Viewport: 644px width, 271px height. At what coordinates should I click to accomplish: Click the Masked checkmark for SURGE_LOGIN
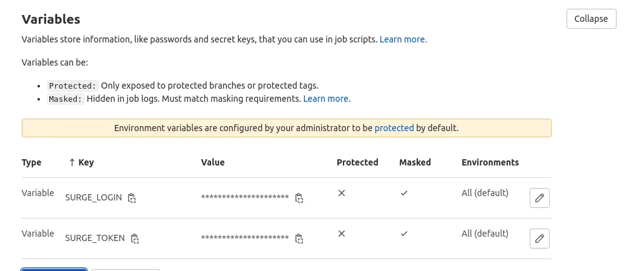404,193
